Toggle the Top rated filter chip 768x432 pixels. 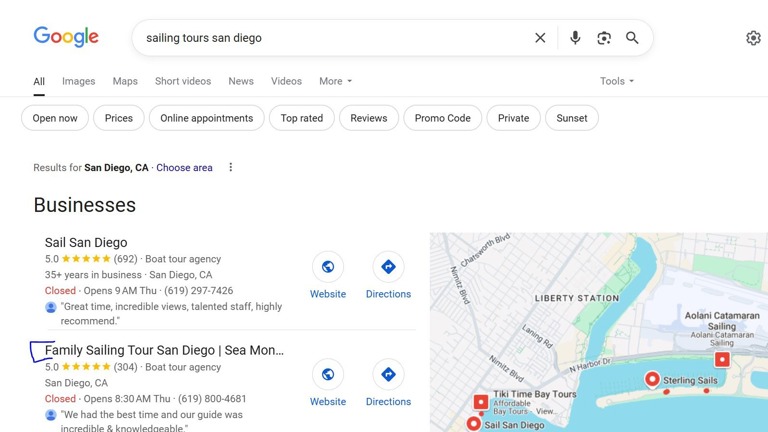pyautogui.click(x=302, y=118)
